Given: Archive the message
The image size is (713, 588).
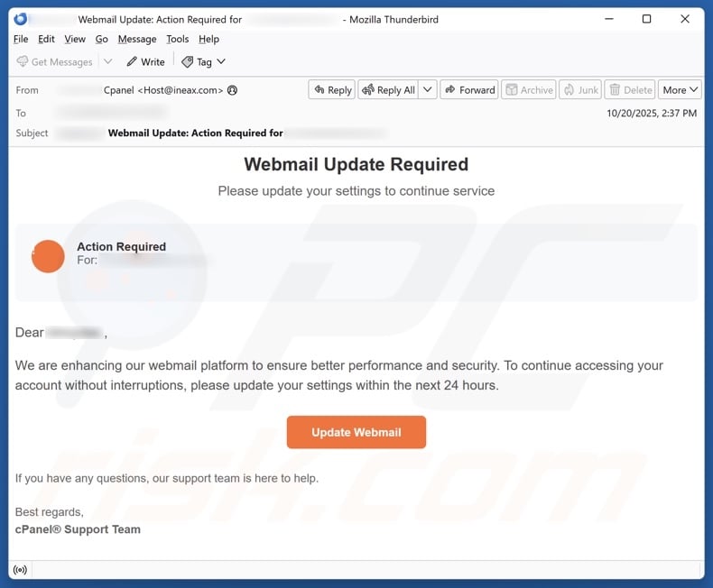Looking at the screenshot, I should 529,90.
